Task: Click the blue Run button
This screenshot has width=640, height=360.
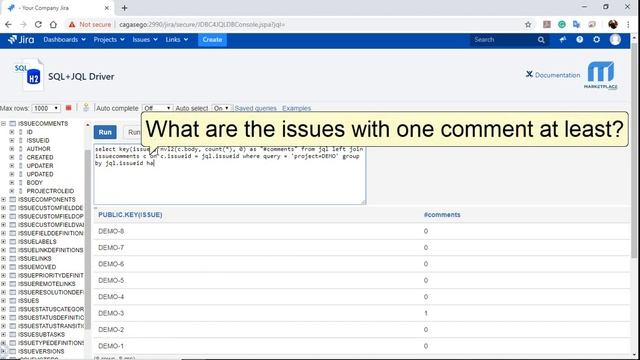Action: pyautogui.click(x=105, y=132)
